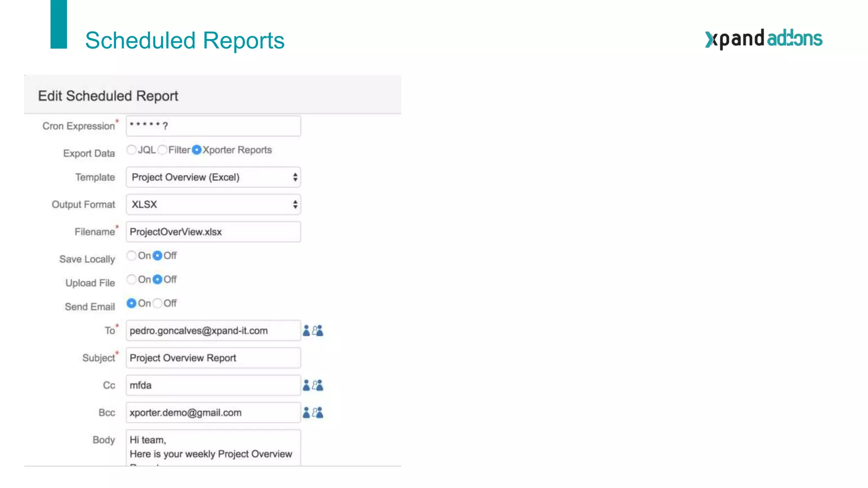Set Upload File to Off

point(158,280)
